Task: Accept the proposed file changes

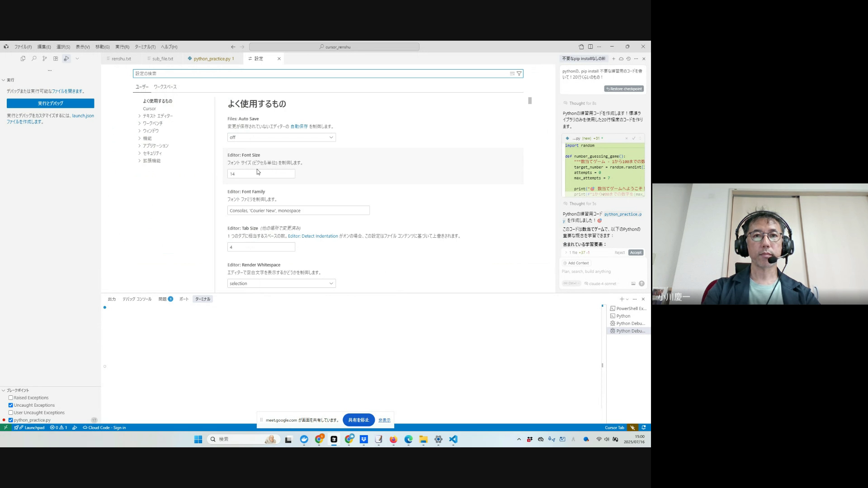Action: tap(635, 253)
